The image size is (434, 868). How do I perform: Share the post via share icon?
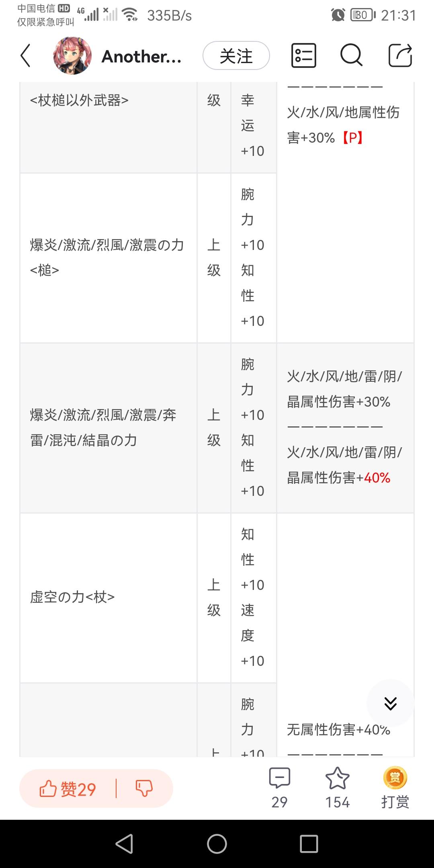pyautogui.click(x=400, y=55)
